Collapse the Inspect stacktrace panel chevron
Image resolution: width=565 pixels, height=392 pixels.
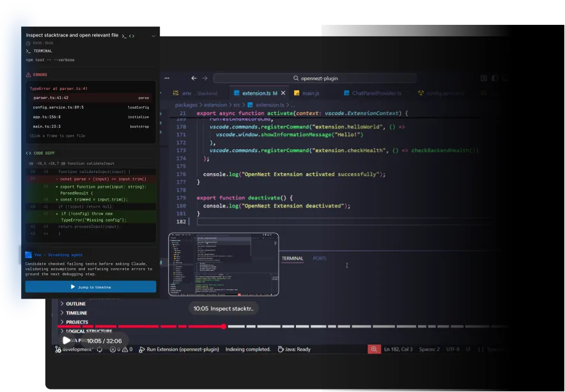click(x=153, y=36)
